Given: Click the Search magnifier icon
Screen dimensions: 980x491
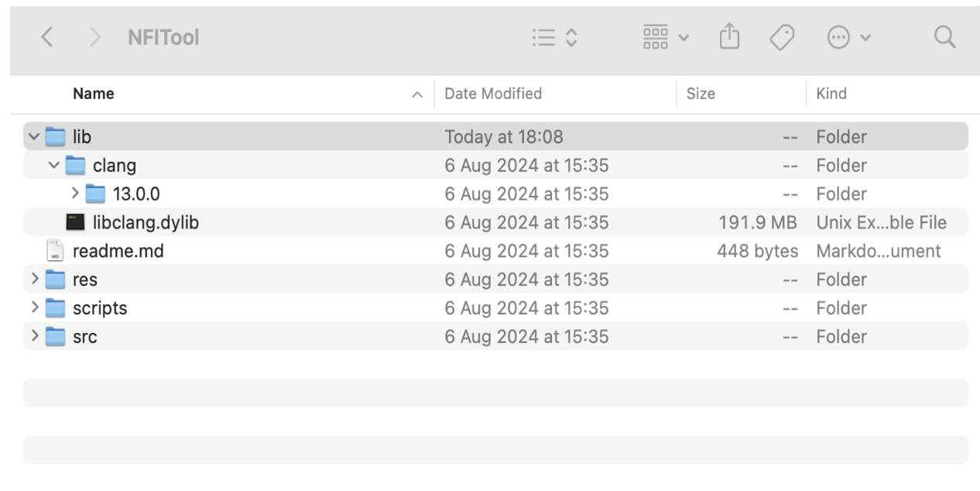Looking at the screenshot, I should pyautogui.click(x=944, y=36).
